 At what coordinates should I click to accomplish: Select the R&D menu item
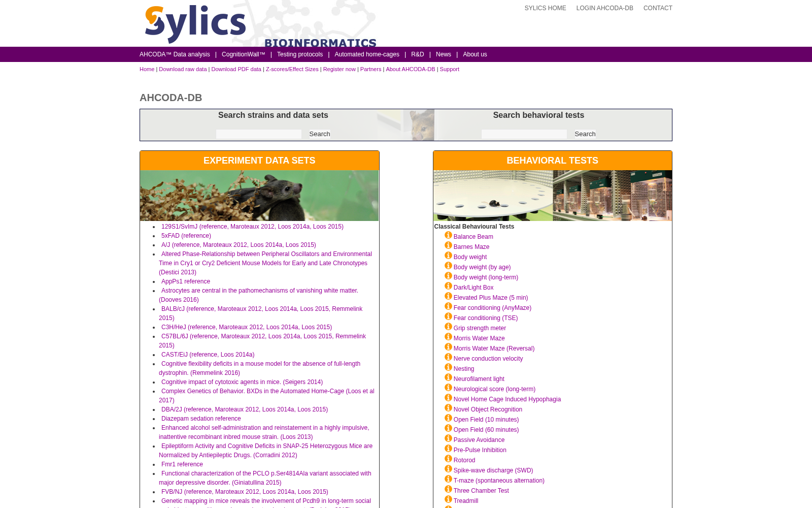(x=418, y=54)
